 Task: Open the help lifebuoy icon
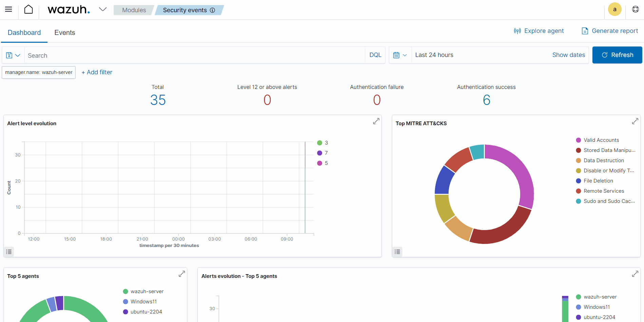tap(636, 10)
